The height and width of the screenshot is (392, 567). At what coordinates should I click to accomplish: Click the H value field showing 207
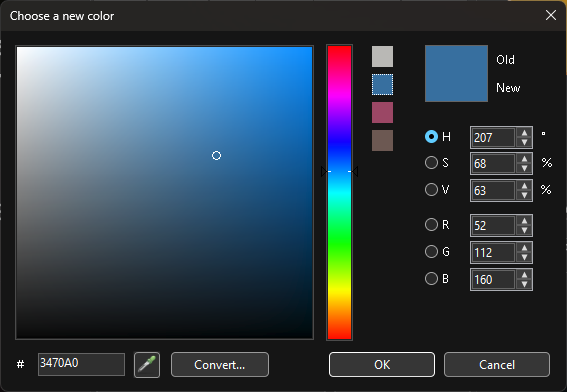click(494, 137)
